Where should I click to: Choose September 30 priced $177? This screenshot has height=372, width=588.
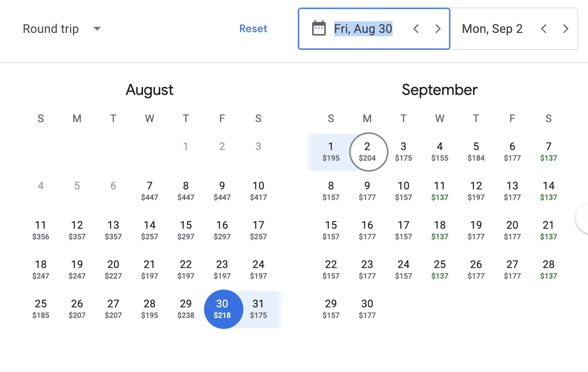[367, 308]
